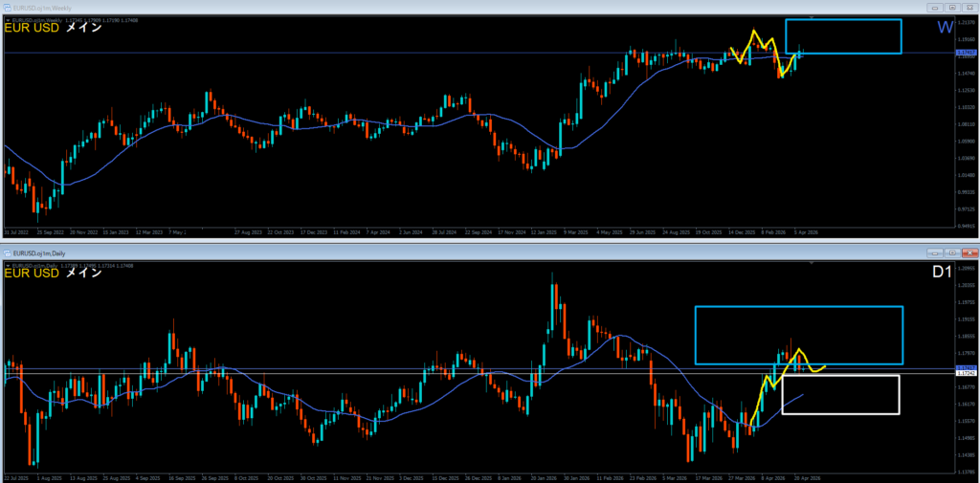Click the 'EUR USD メイン' label on Weekly chart
Image resolution: width=980 pixels, height=483 pixels.
pos(54,28)
